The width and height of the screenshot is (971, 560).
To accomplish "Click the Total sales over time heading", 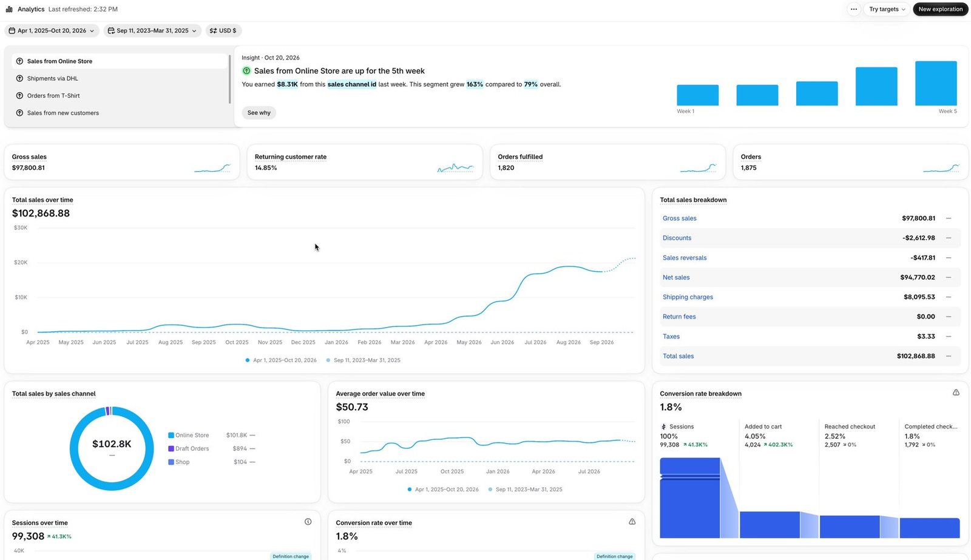I will (42, 200).
